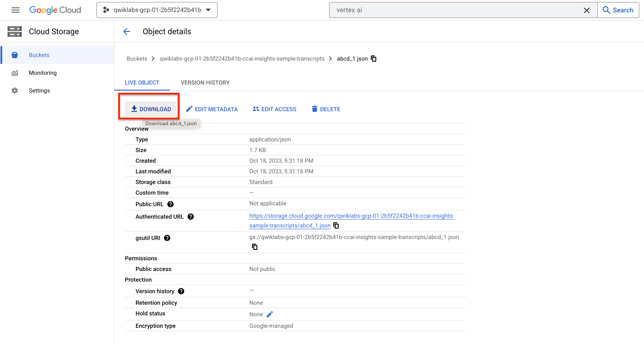Open the authenticated storage.cloud.google.com URL link
The image size is (644, 344).
point(352,221)
